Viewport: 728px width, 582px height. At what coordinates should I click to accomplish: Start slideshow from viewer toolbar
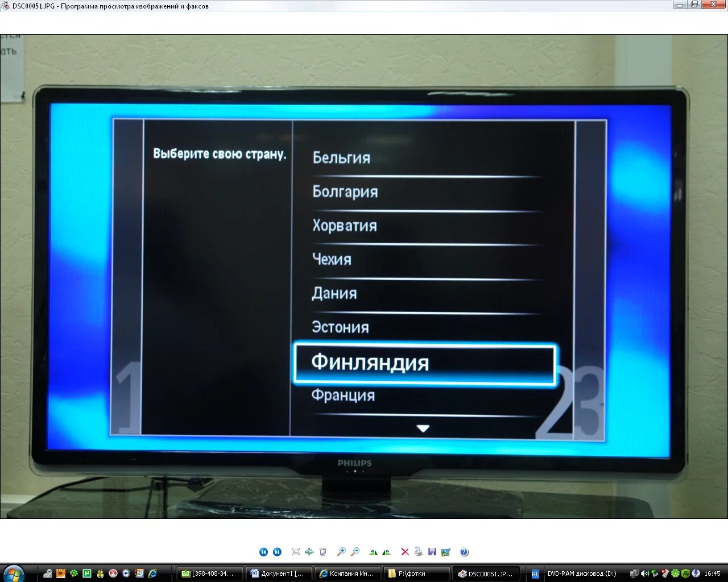tap(323, 552)
